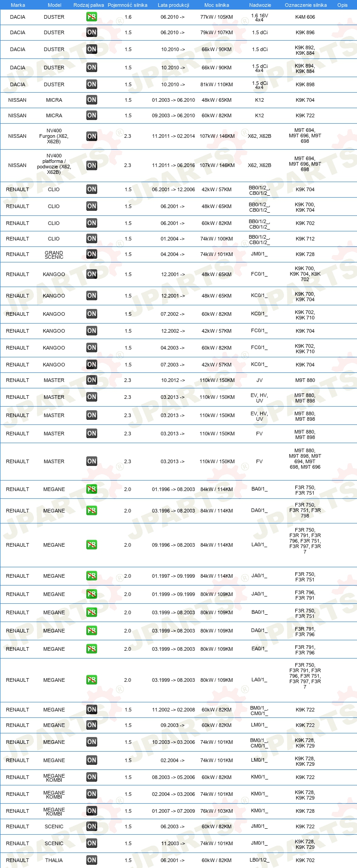Click production dates 06.2001 -> 12.2006

click(x=173, y=189)
